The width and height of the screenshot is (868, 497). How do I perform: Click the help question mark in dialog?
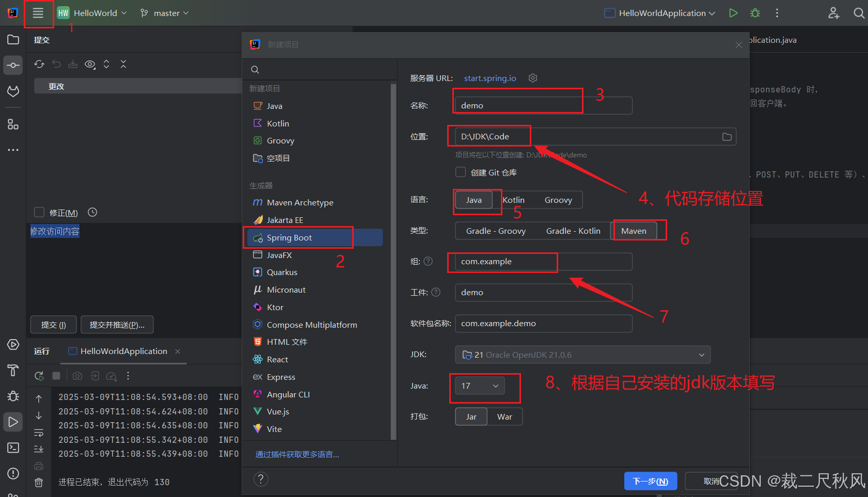coord(261,479)
